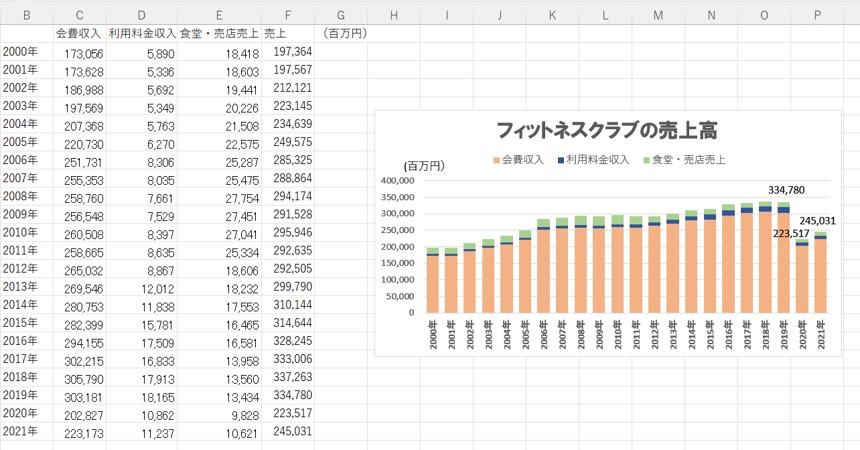Select chart title フィットネスクラブの売上高
This screenshot has height=450, width=860.
(607, 131)
